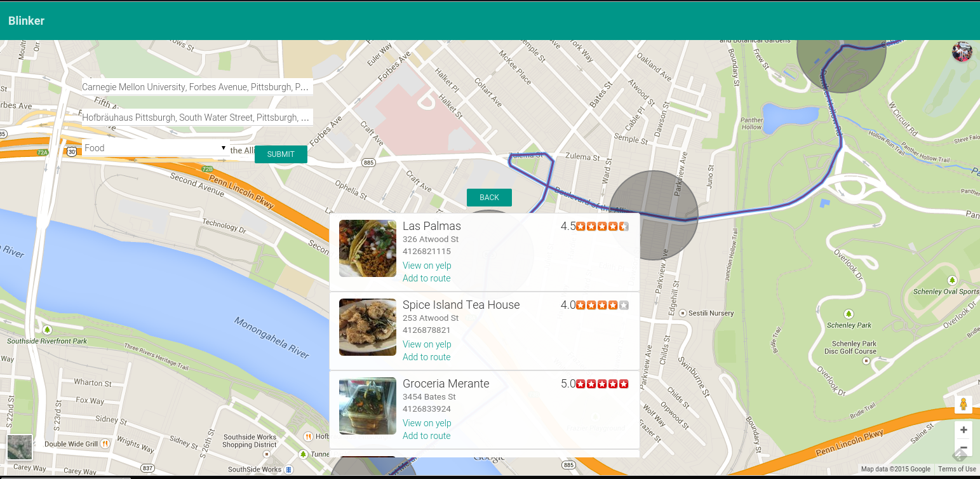The height and width of the screenshot is (479, 980).
Task: Add Spice Island Tea House to route
Action: [426, 357]
